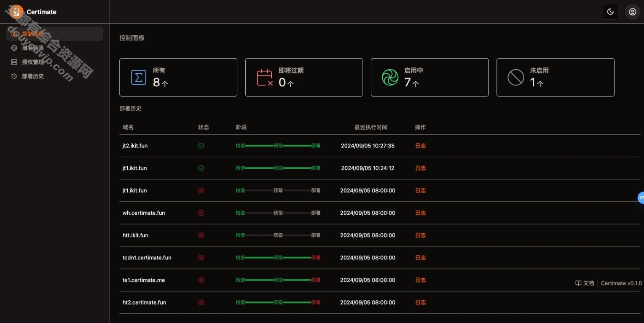The width and height of the screenshot is (644, 323).
Task: Click the history icon next to 部署历史
Action: [x=14, y=76]
